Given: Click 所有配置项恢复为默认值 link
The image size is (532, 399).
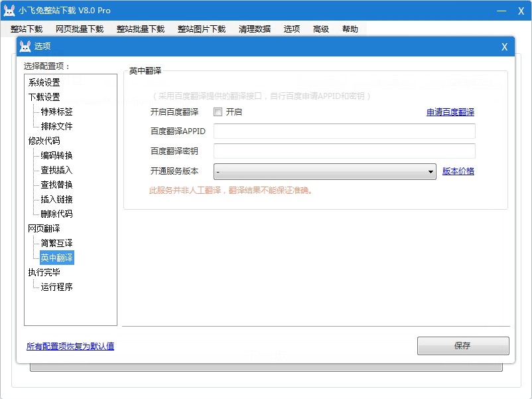Looking at the screenshot, I should pos(70,347).
